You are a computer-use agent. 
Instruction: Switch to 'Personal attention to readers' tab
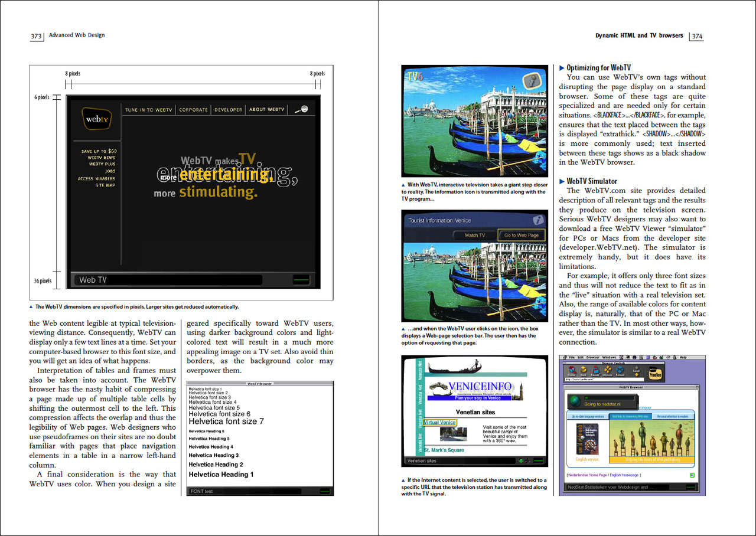[673, 416]
